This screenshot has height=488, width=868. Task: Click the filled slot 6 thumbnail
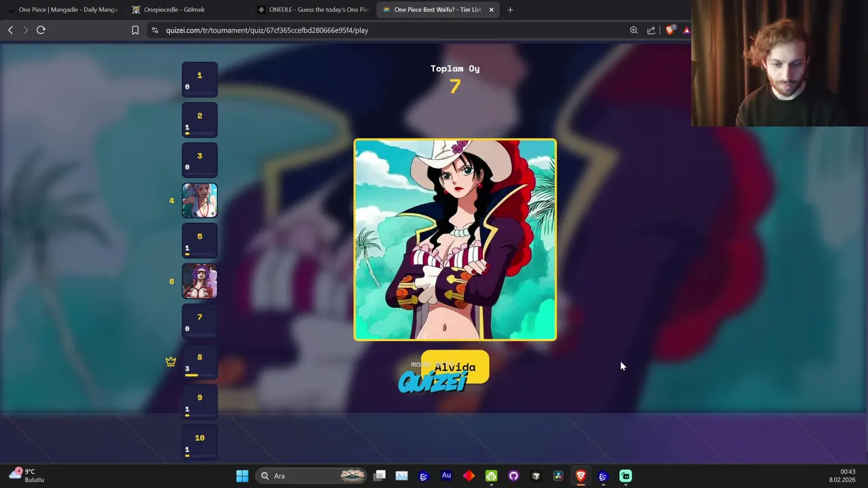tap(199, 281)
